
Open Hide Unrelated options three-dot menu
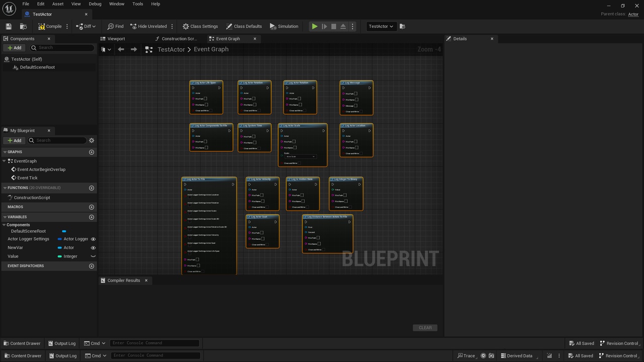coord(172,26)
